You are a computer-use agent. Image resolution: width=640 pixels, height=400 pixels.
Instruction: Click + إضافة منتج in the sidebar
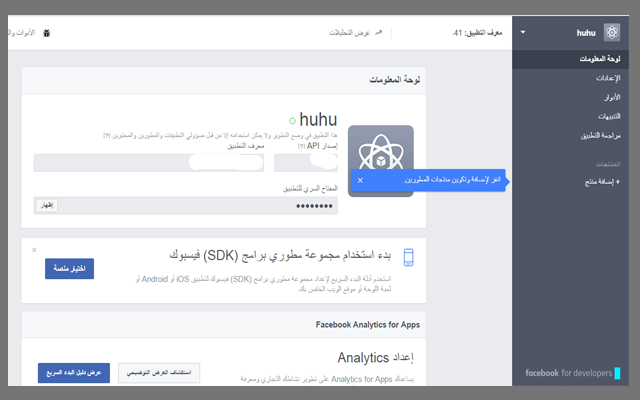point(602,182)
